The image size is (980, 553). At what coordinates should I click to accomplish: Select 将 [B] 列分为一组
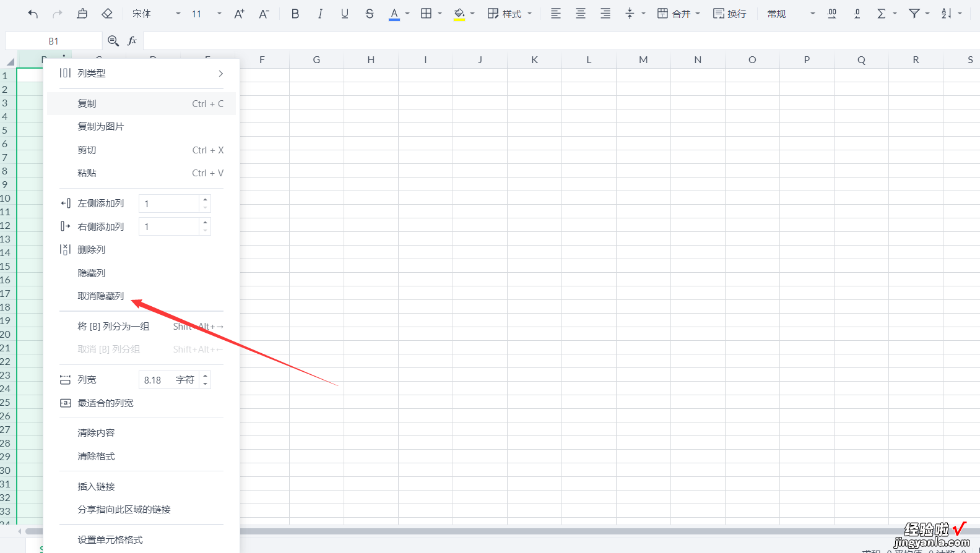click(x=141, y=326)
